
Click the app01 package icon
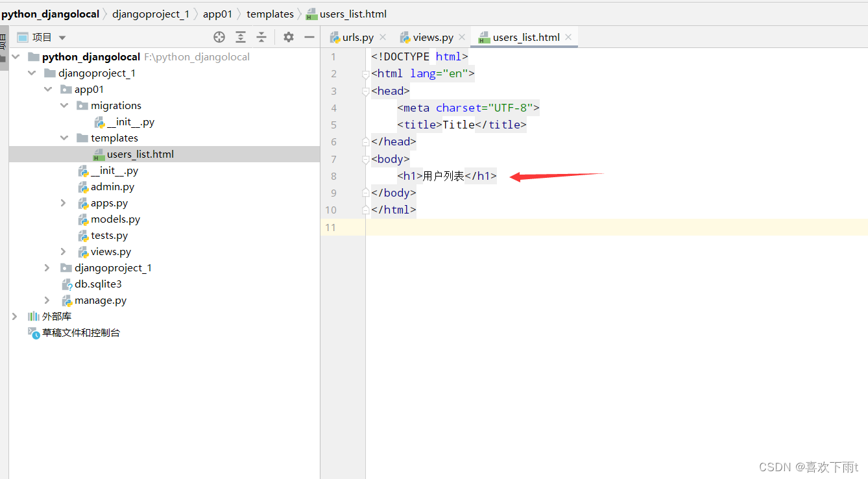[x=66, y=90]
